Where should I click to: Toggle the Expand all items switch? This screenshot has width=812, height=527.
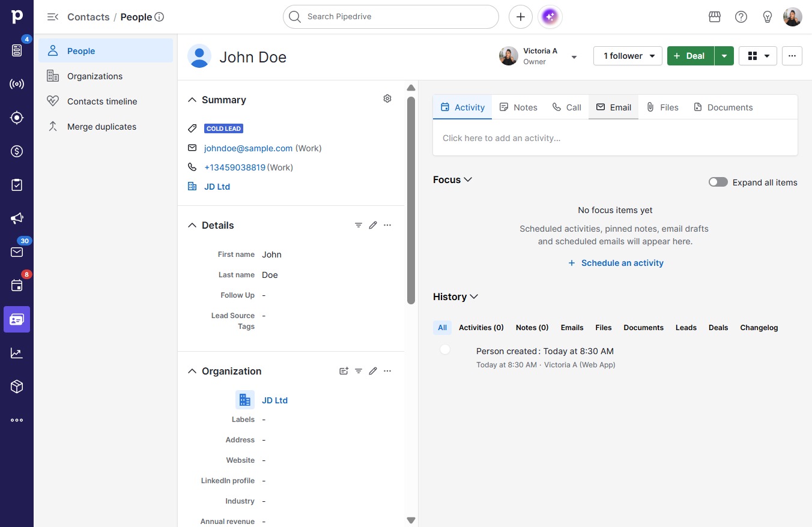pyautogui.click(x=718, y=182)
